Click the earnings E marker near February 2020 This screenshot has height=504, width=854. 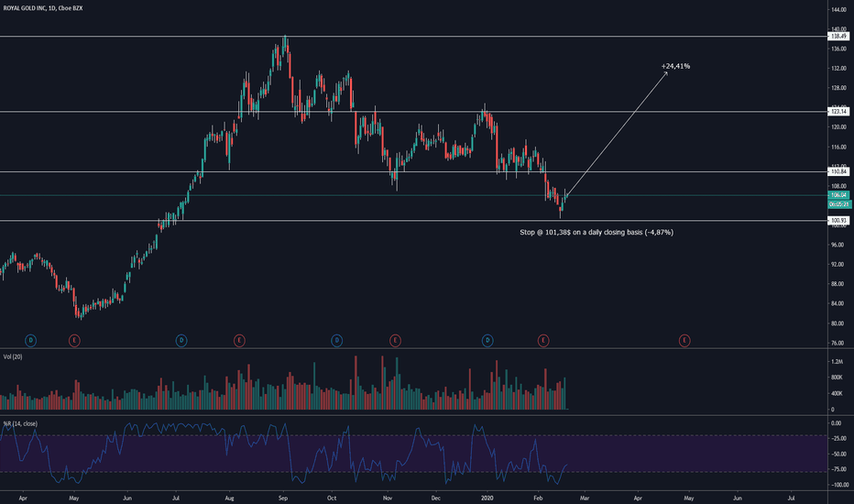click(543, 341)
